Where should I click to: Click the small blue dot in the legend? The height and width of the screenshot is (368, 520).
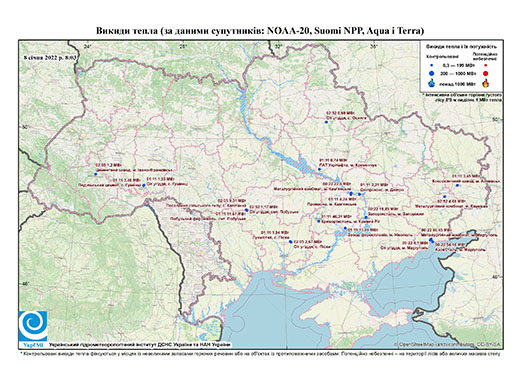(x=432, y=66)
